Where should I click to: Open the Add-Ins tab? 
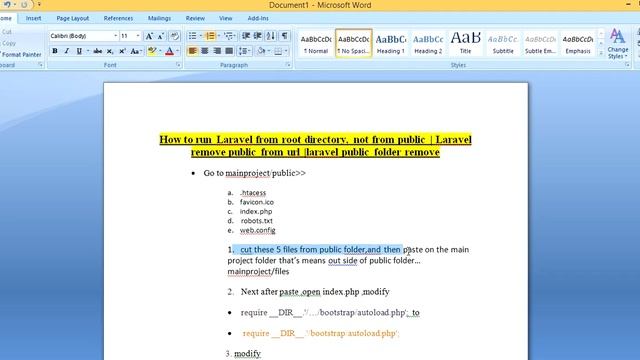[x=258, y=18]
